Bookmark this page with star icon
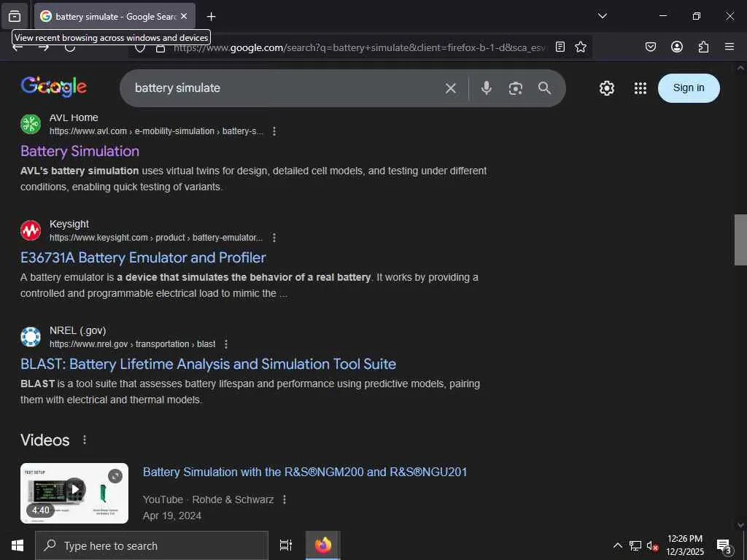This screenshot has height=560, width=747. click(580, 47)
